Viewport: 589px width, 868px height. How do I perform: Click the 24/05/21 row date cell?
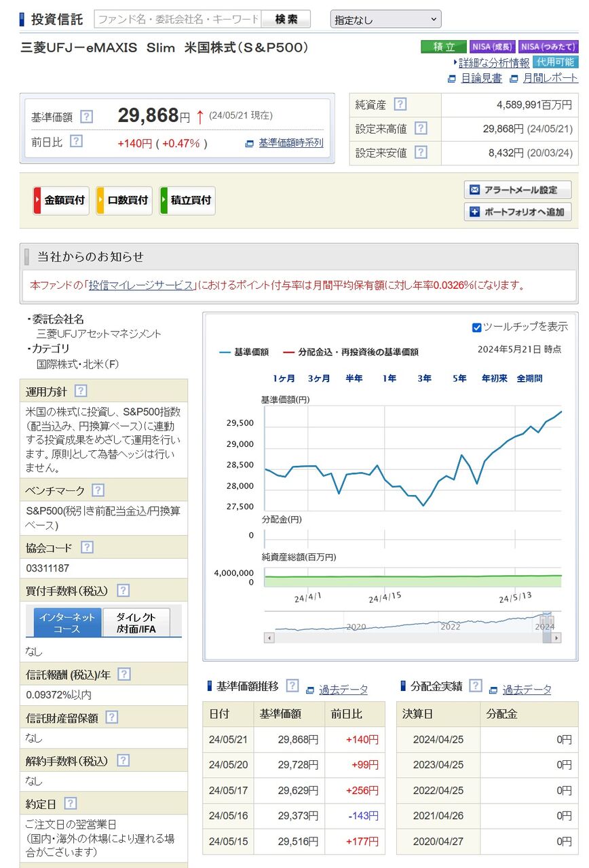[x=229, y=739]
